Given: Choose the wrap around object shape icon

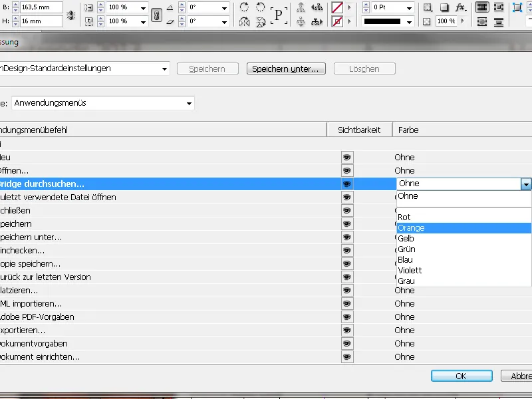Looking at the screenshot, I should [481, 22].
